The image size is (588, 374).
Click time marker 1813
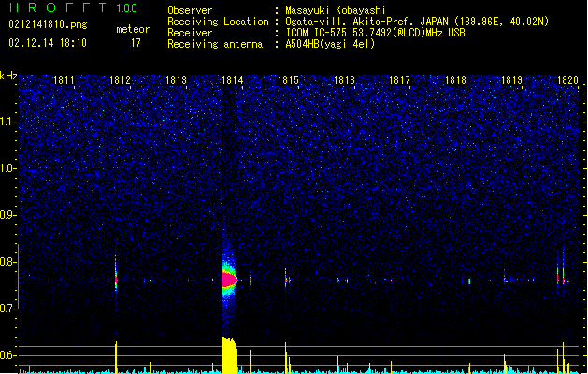[x=176, y=80]
